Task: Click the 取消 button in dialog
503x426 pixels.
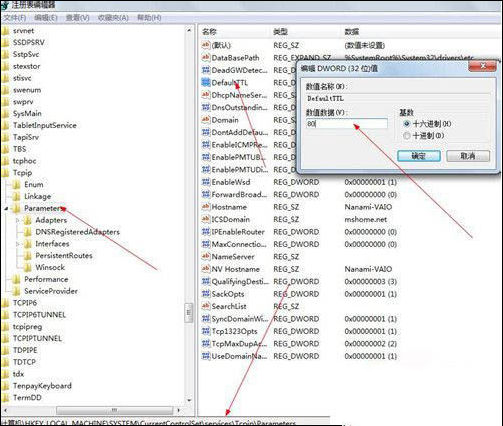Action: tap(468, 156)
